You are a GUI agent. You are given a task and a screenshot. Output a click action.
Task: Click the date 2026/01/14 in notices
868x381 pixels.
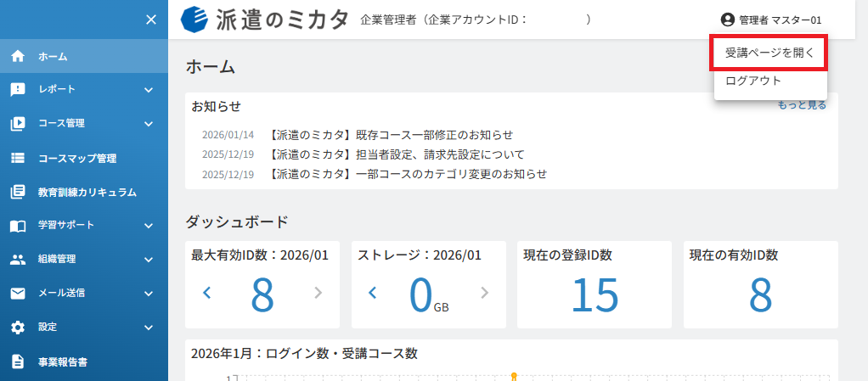tap(228, 135)
